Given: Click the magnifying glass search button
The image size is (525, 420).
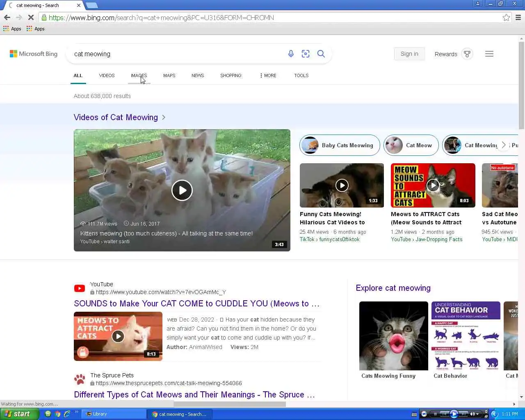Looking at the screenshot, I should point(321,54).
